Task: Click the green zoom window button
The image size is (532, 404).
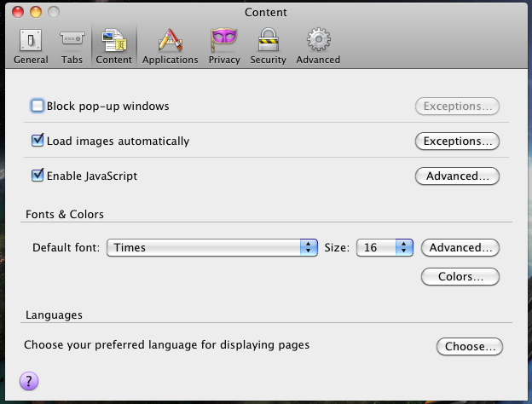Action: tap(54, 12)
